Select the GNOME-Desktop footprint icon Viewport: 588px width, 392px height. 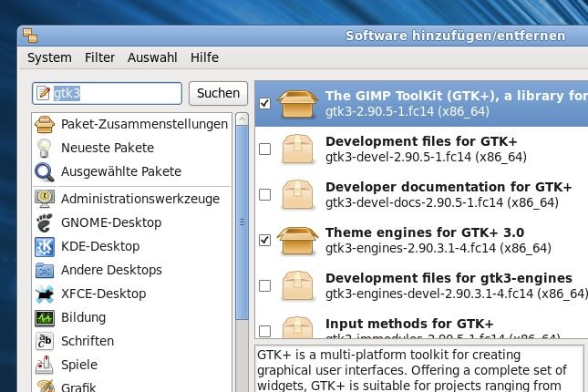(x=45, y=222)
